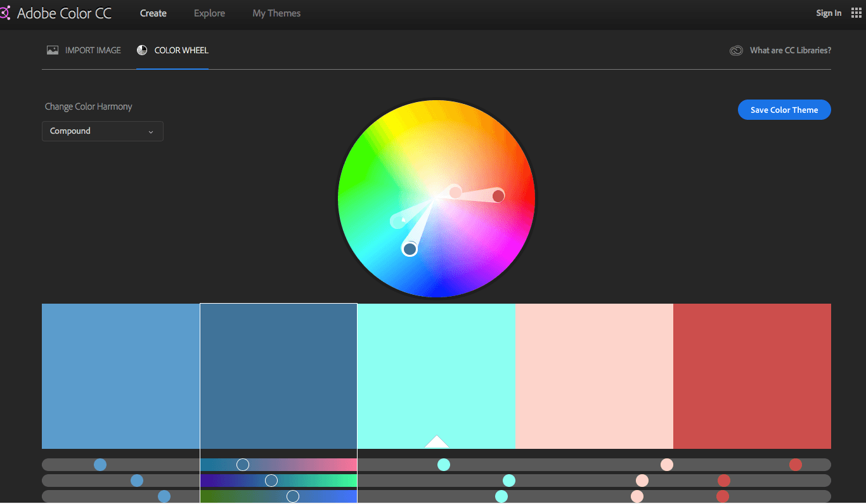
Task: Open the apps grid icon
Action: pos(856,13)
